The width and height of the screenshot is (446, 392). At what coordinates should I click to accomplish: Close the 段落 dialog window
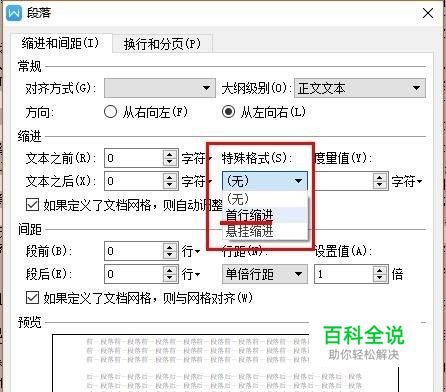pyautogui.click(x=428, y=13)
